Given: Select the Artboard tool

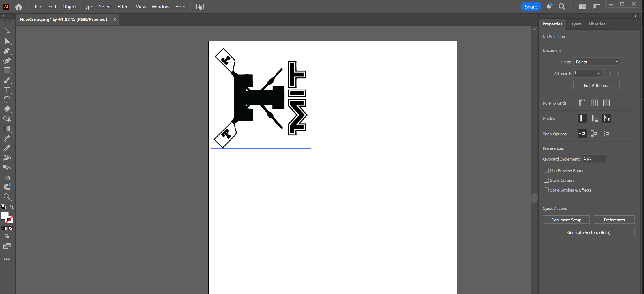Looking at the screenshot, I should click(x=7, y=177).
